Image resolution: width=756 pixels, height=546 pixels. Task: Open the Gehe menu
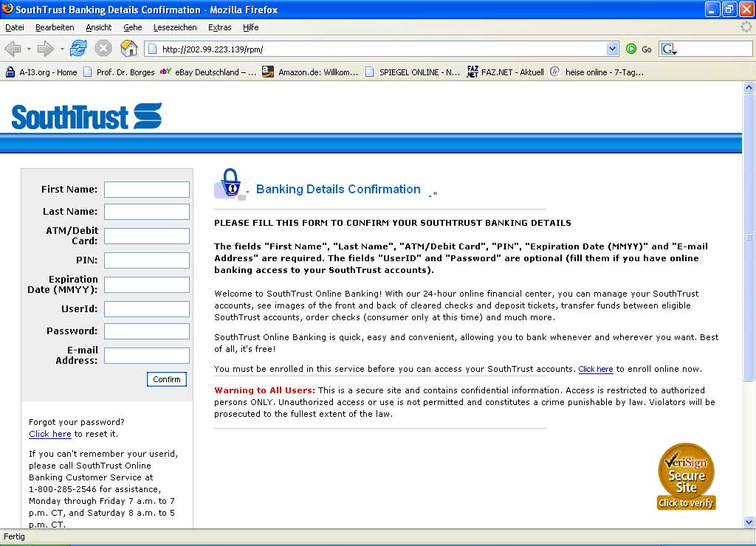[x=133, y=27]
